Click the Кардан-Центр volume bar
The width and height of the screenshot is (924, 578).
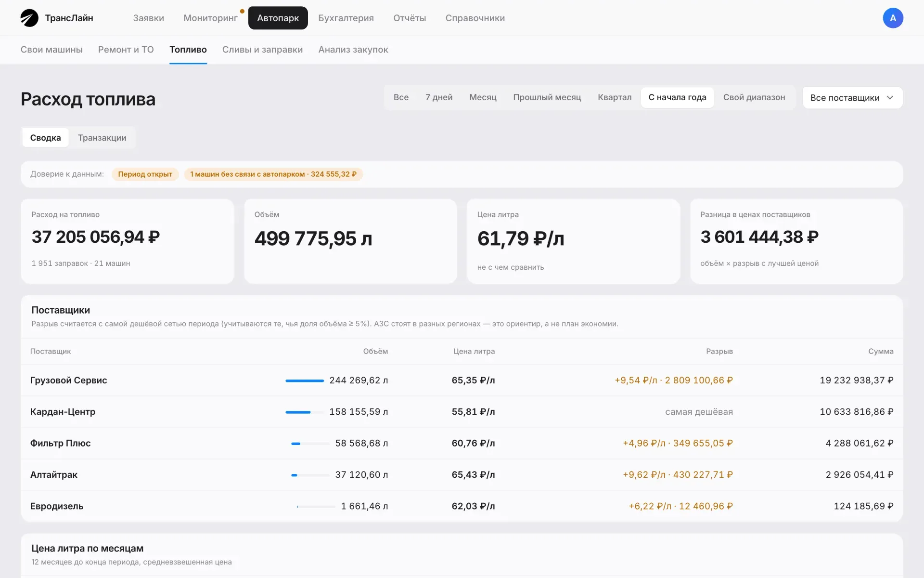pos(305,412)
